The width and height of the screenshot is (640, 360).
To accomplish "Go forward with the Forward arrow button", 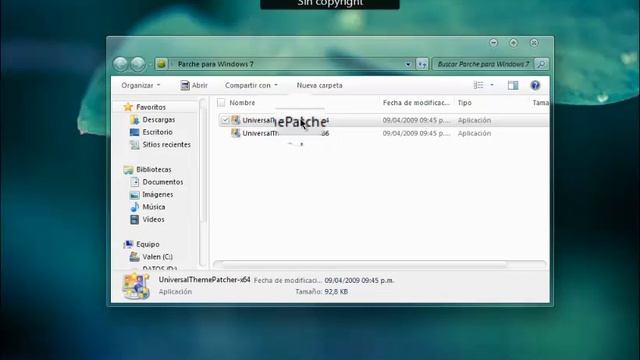I will [138, 64].
